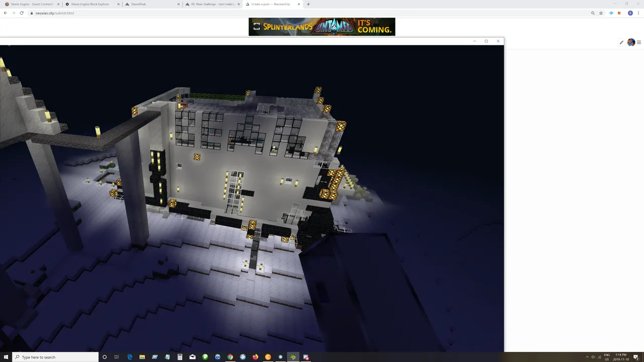Maximize the Minecraft image window
Screen dimensions: 644x362
pyautogui.click(x=486, y=41)
